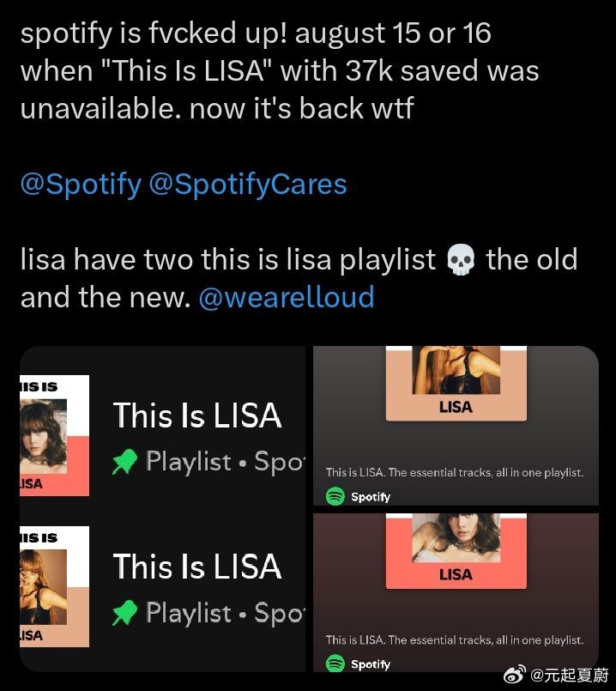Click the green pin icon on the bottom playlist row
This screenshot has width=616, height=691.
coord(125,613)
